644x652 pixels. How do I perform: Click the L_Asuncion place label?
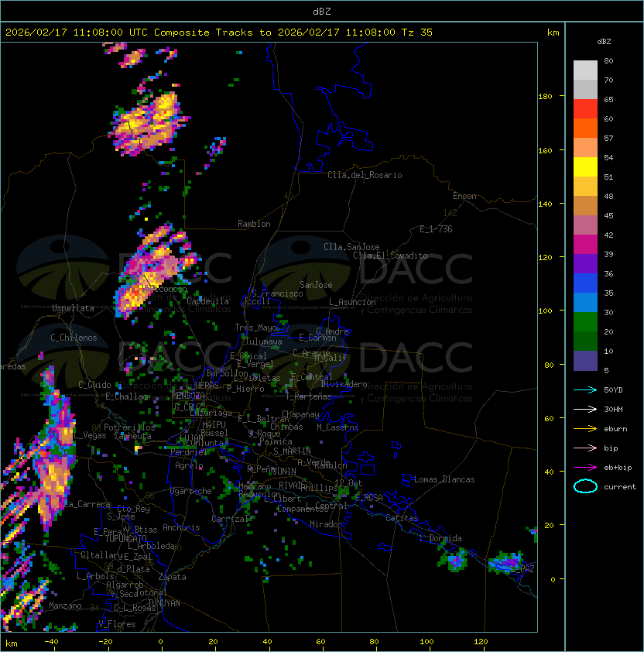pyautogui.click(x=352, y=302)
